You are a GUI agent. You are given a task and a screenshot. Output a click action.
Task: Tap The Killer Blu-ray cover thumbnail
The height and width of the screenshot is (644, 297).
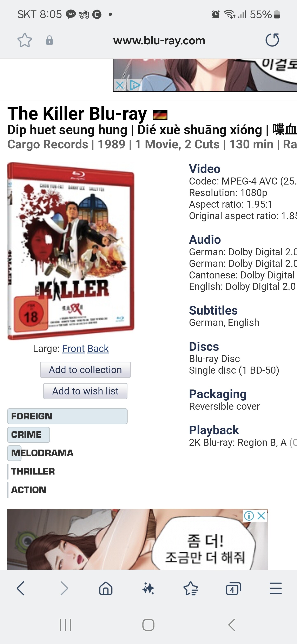(x=71, y=251)
